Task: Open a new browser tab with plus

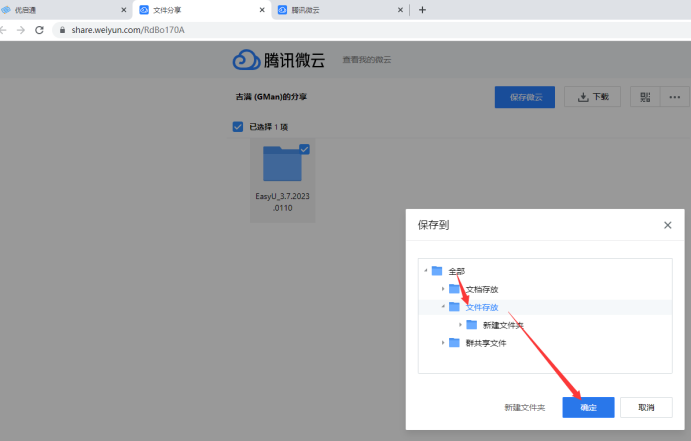Action: tap(422, 10)
